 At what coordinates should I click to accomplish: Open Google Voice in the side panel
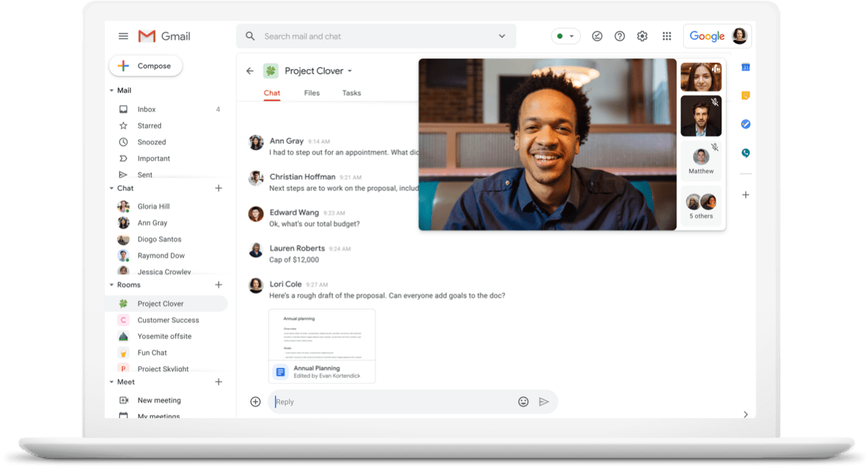(745, 153)
